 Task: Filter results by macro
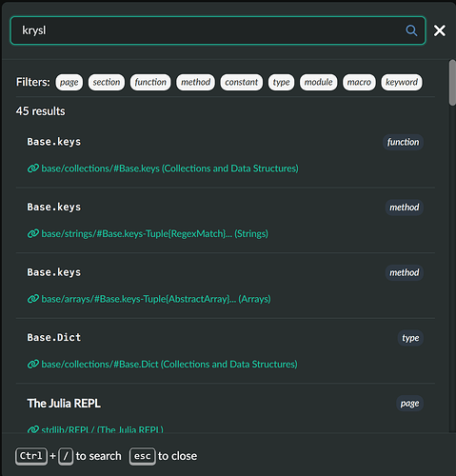pos(359,82)
